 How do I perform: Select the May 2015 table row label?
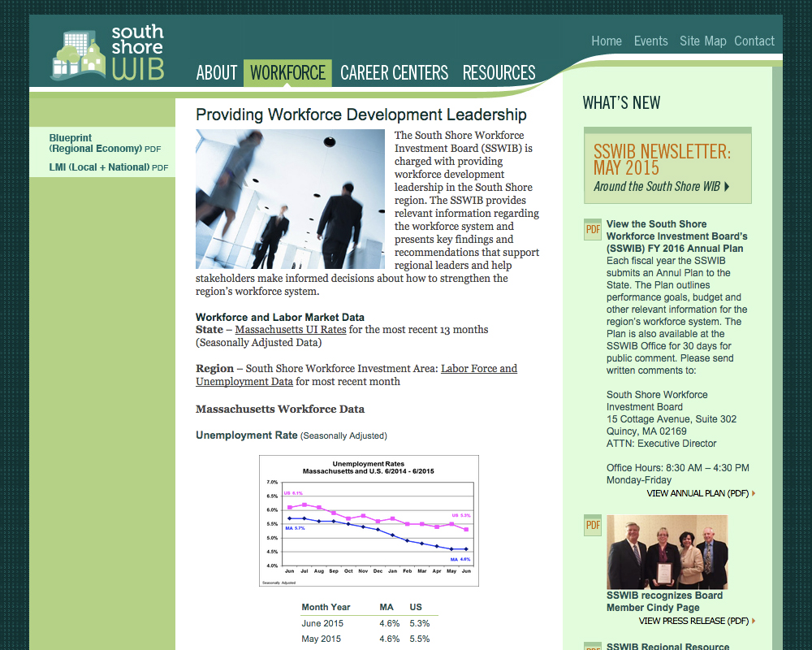point(321,639)
